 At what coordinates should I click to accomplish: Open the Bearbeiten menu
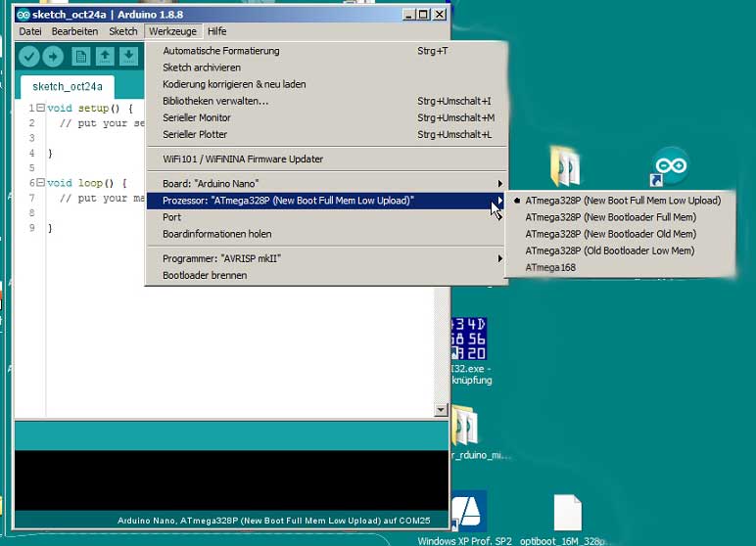(x=74, y=31)
